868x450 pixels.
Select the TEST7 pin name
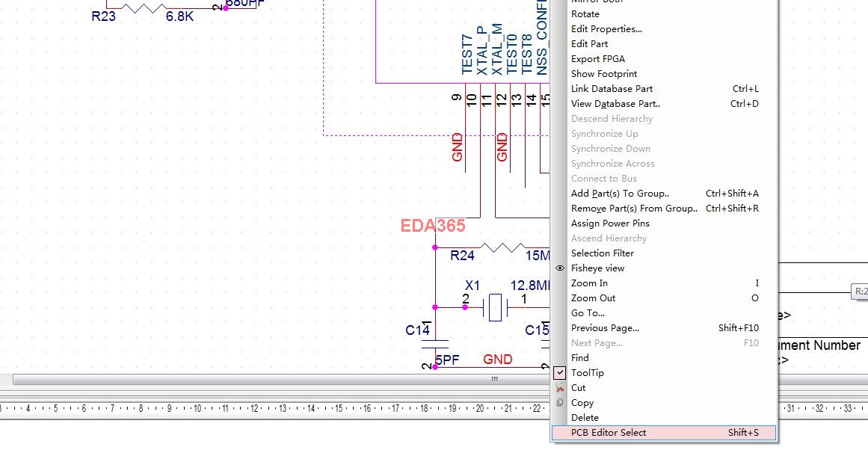click(467, 55)
